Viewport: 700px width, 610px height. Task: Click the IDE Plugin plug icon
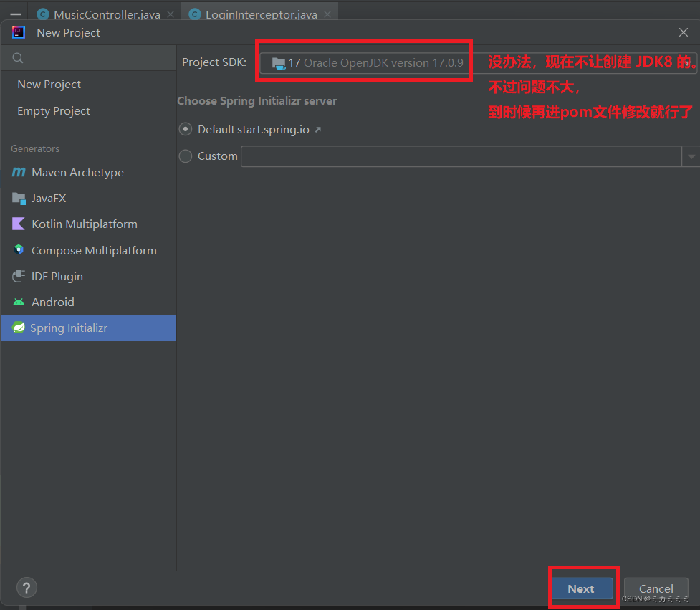pos(19,276)
